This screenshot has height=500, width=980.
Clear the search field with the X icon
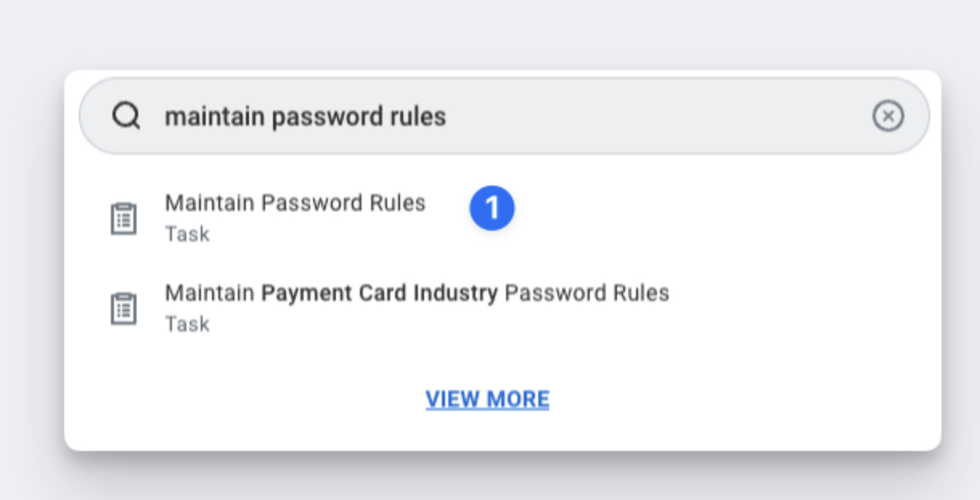click(x=888, y=117)
